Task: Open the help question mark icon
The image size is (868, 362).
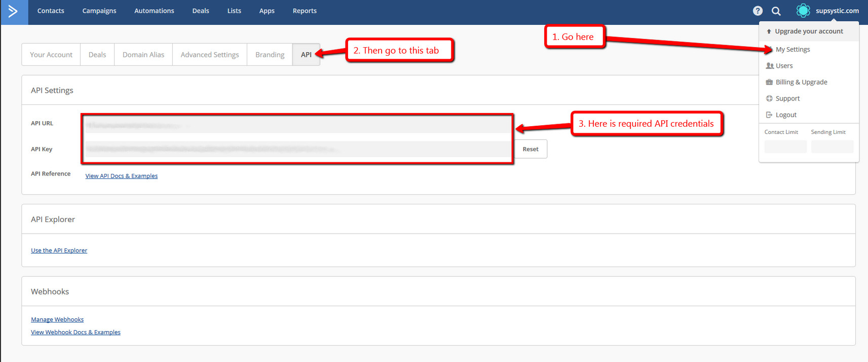Action: (x=758, y=11)
